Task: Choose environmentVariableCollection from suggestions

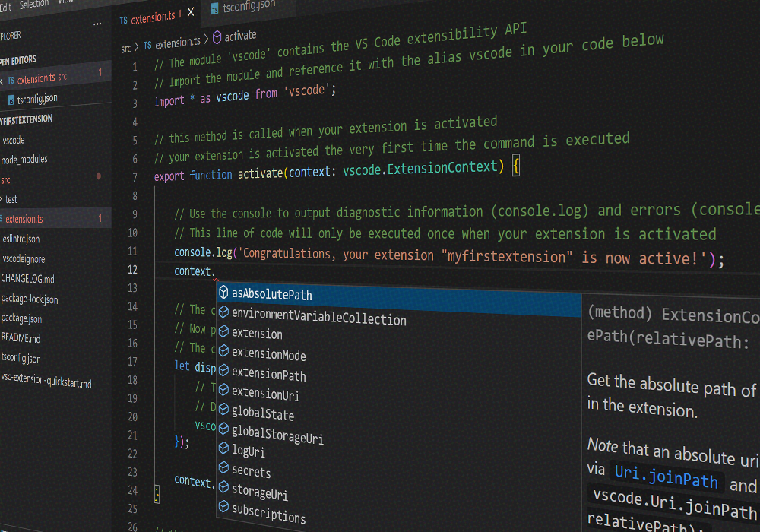Action: tap(319, 318)
